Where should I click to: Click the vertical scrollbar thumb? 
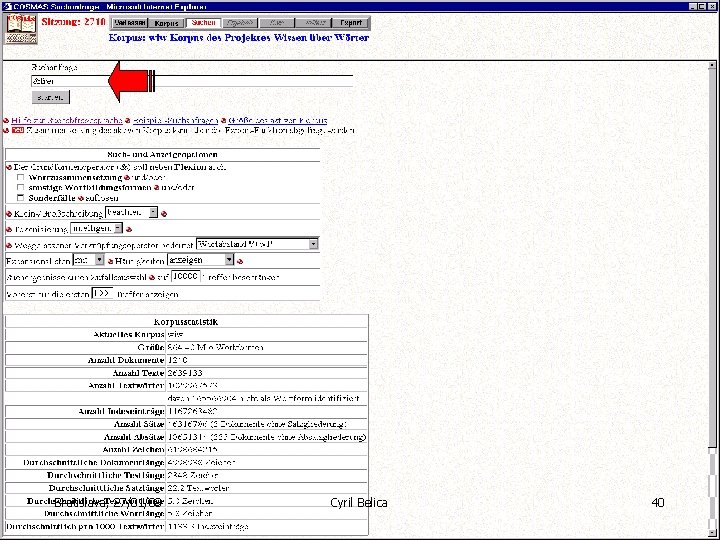[712, 257]
